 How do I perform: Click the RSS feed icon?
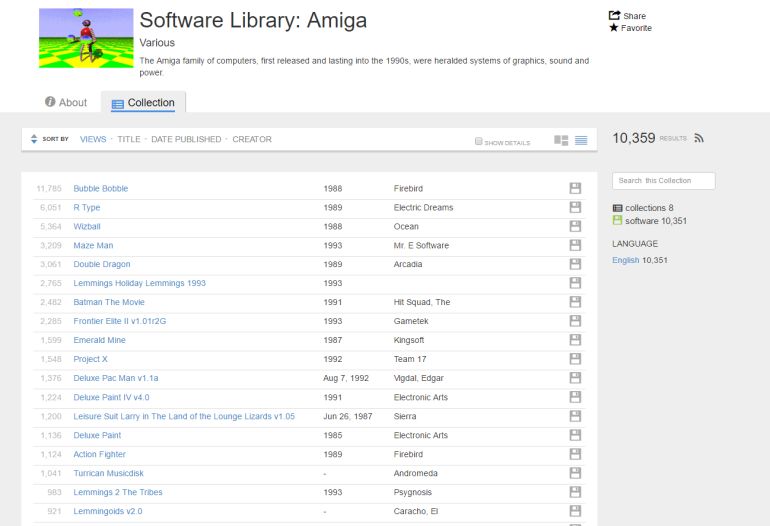(x=699, y=138)
